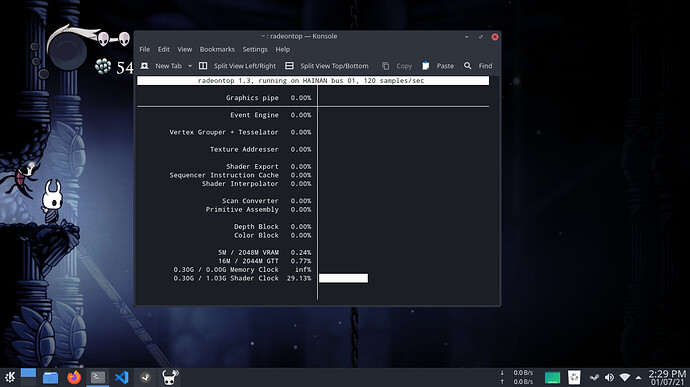Click the network speed monitor widget

pyautogui.click(x=517, y=377)
